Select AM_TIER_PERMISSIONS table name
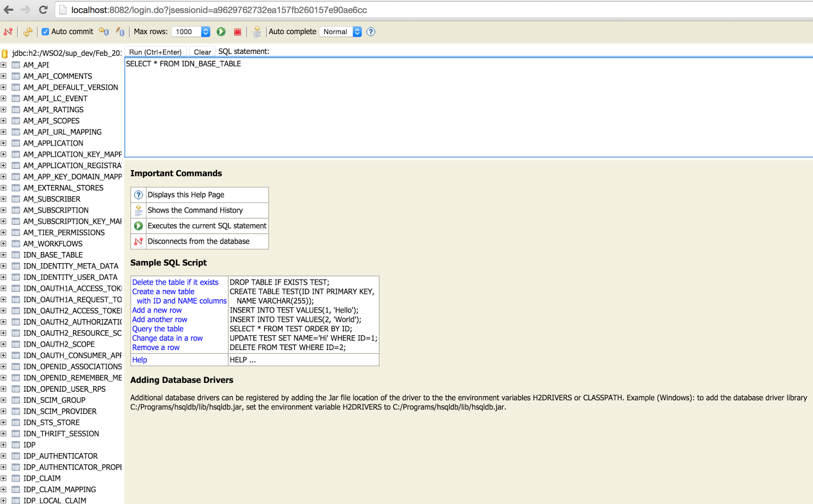Screen dimensions: 813x504 (64, 233)
